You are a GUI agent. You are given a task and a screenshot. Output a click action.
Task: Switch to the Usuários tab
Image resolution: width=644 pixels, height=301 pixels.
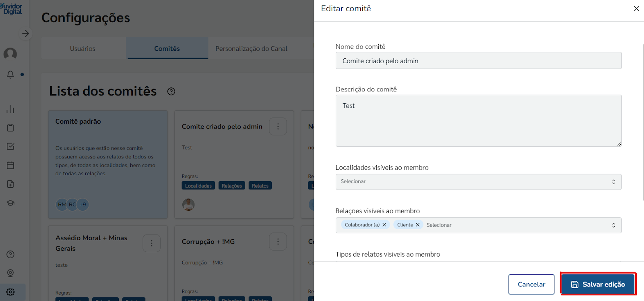coord(83,48)
